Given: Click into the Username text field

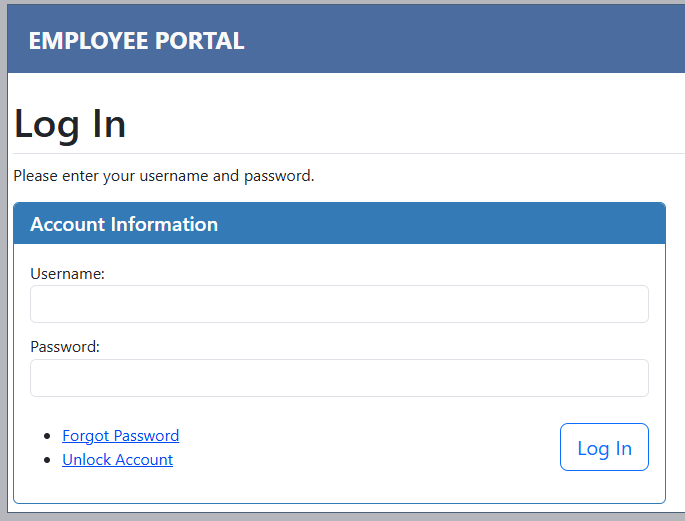Looking at the screenshot, I should 339,304.
